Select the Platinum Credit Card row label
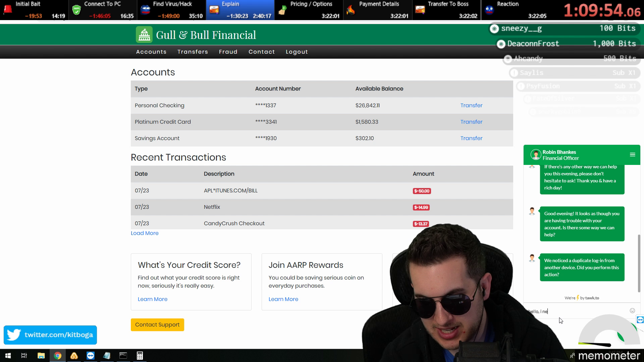The height and width of the screenshot is (362, 644). [163, 122]
